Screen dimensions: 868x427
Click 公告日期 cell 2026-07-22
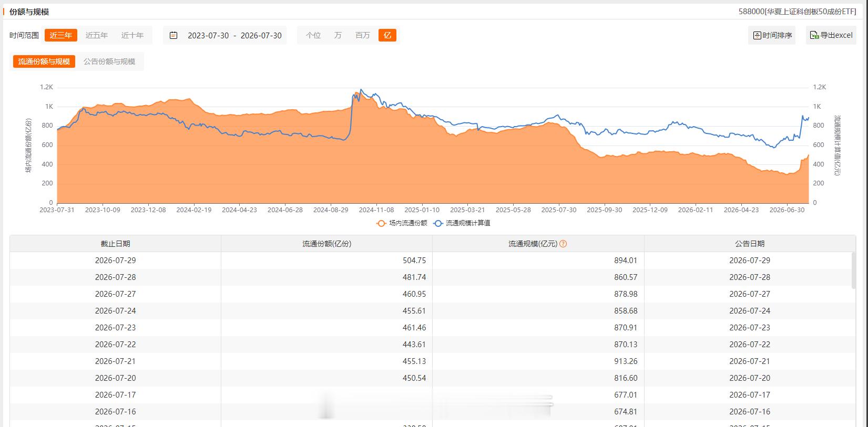[750, 345]
